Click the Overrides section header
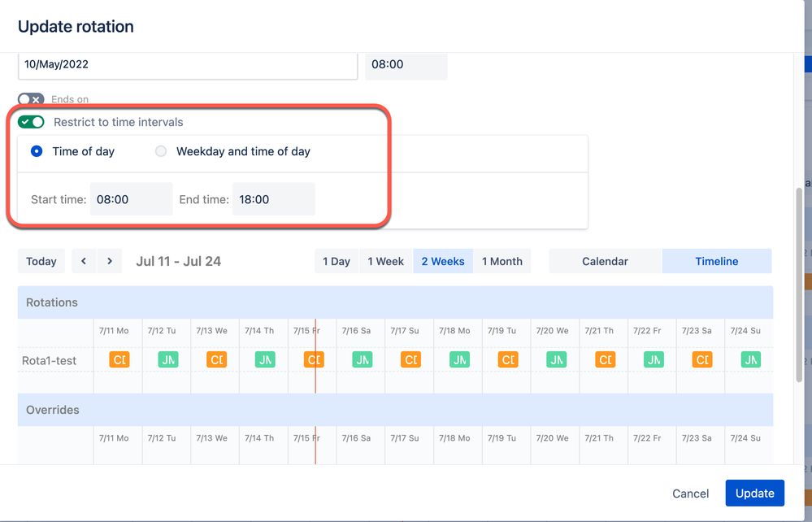 395,410
